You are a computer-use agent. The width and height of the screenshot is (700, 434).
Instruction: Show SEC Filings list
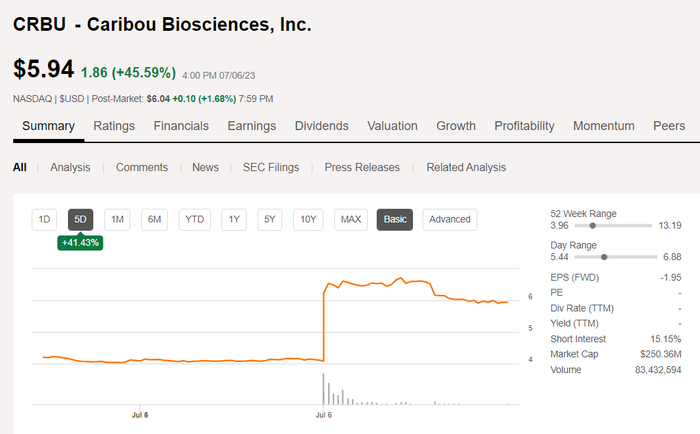click(271, 167)
